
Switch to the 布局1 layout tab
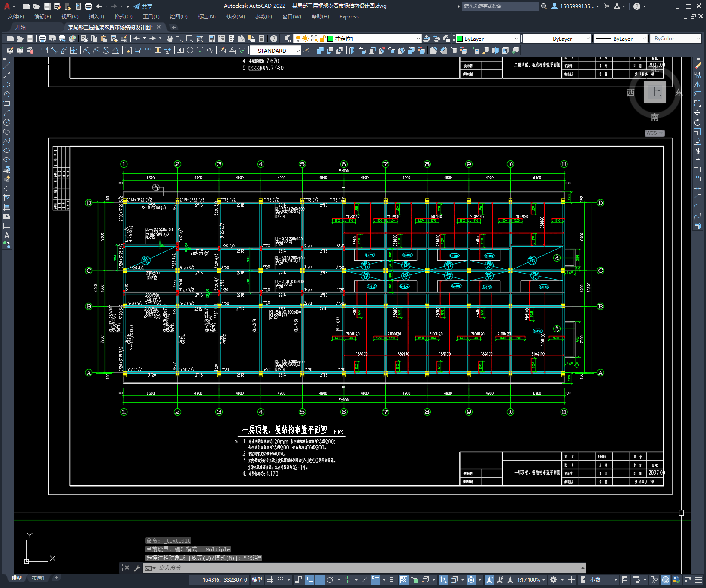[x=38, y=578]
